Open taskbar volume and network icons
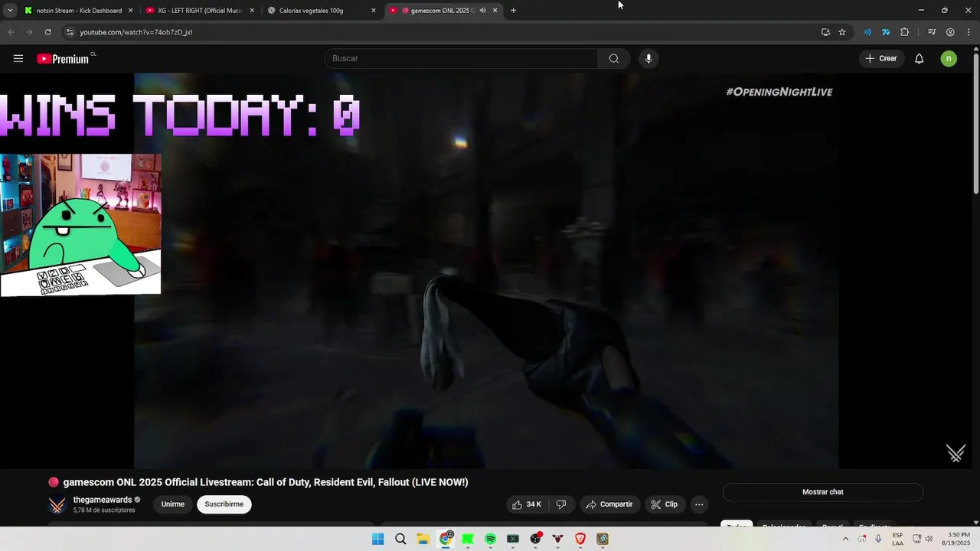 [923, 539]
